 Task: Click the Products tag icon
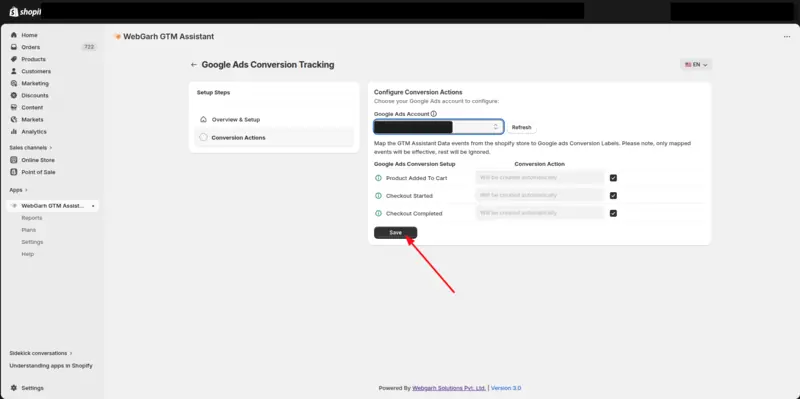coord(14,59)
